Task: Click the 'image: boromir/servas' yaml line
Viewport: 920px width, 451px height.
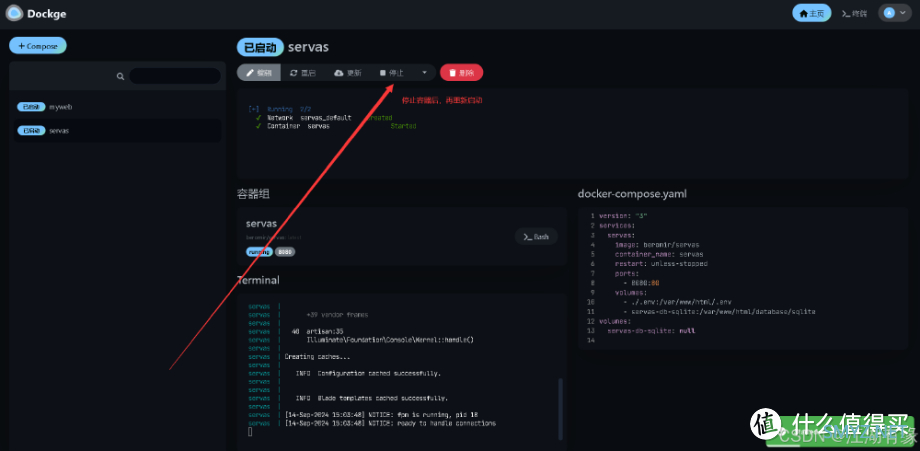Action: [x=657, y=245]
